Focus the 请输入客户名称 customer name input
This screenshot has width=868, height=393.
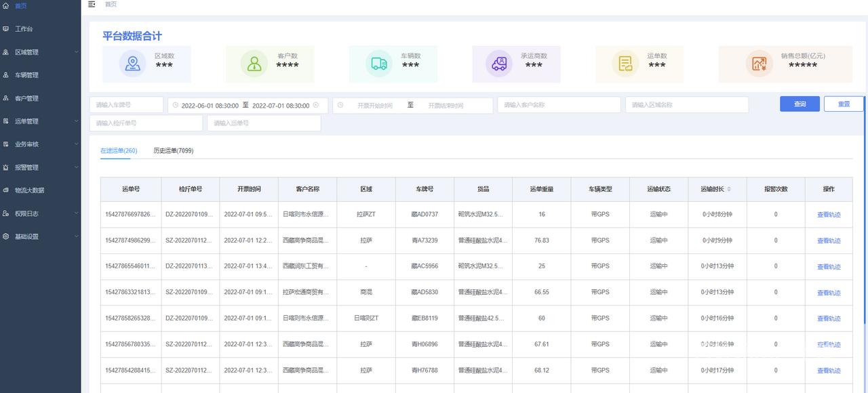559,105
